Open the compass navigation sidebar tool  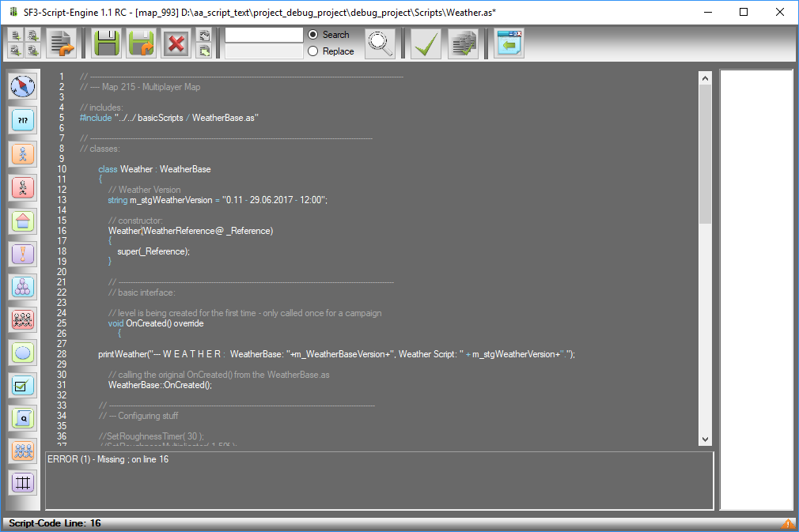tap(23, 86)
